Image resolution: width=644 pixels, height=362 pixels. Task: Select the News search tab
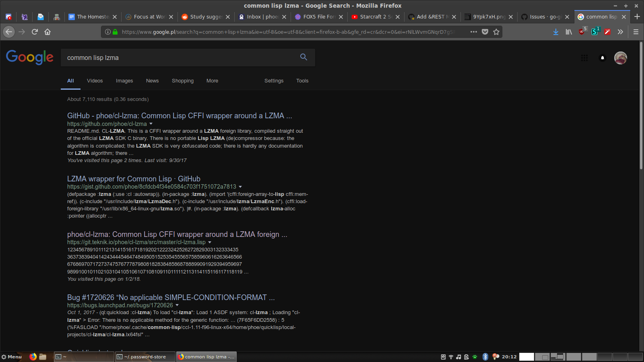[152, 81]
